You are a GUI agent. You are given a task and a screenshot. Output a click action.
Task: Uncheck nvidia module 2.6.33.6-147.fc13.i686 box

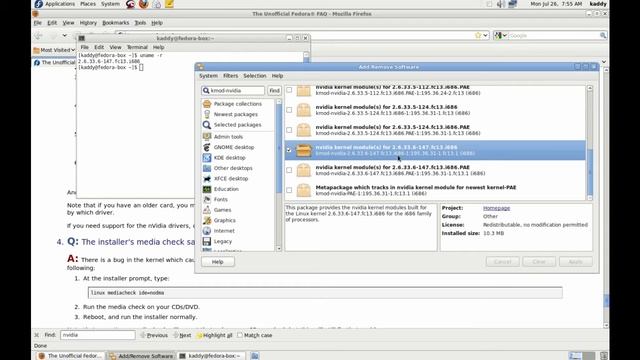pos(289,150)
